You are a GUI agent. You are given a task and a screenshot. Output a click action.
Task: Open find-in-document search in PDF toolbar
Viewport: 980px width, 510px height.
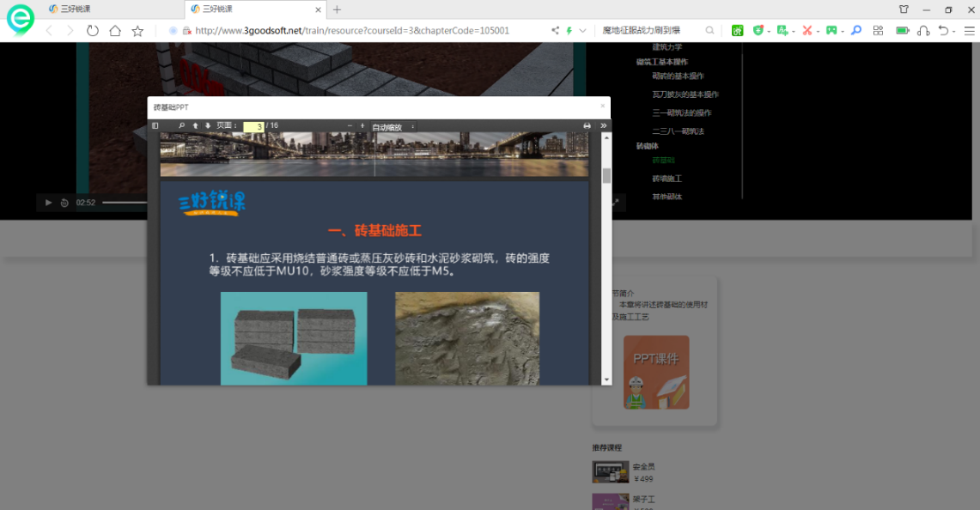tap(181, 126)
